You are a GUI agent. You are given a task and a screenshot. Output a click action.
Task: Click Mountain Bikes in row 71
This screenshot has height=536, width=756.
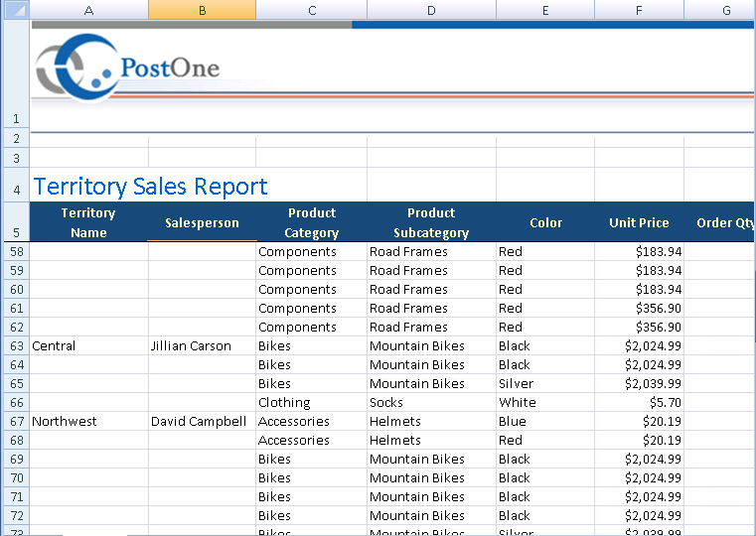pos(431,496)
